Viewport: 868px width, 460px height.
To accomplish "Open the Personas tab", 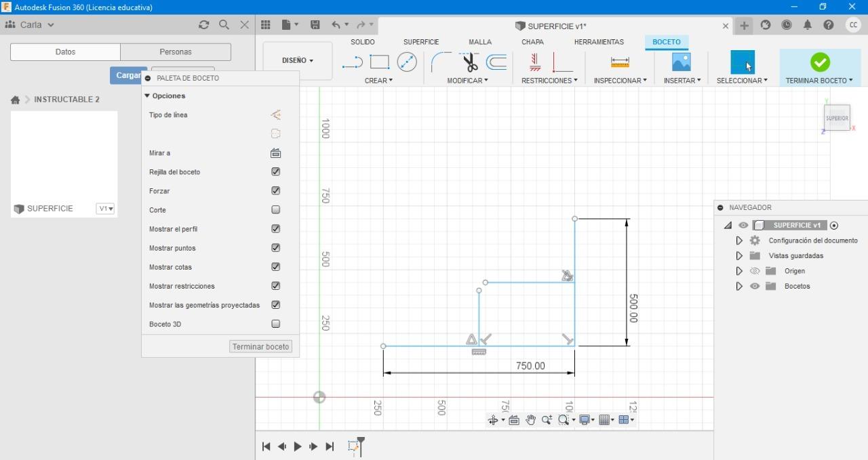I will click(176, 52).
